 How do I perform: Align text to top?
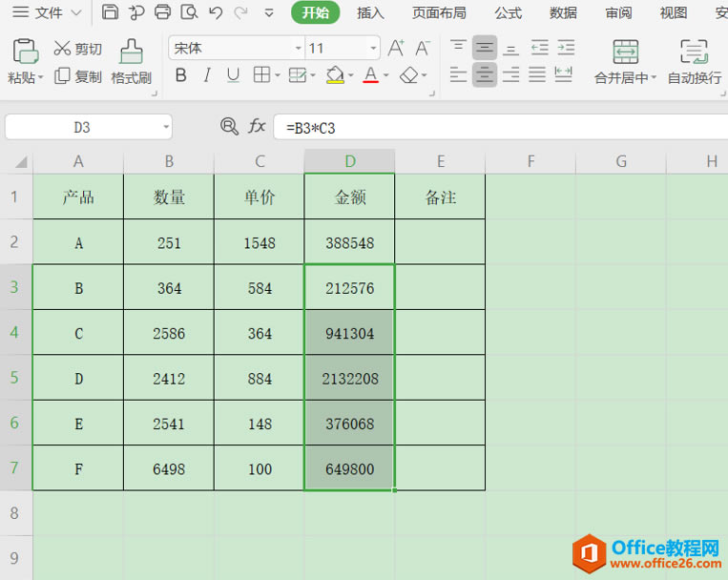point(458,48)
